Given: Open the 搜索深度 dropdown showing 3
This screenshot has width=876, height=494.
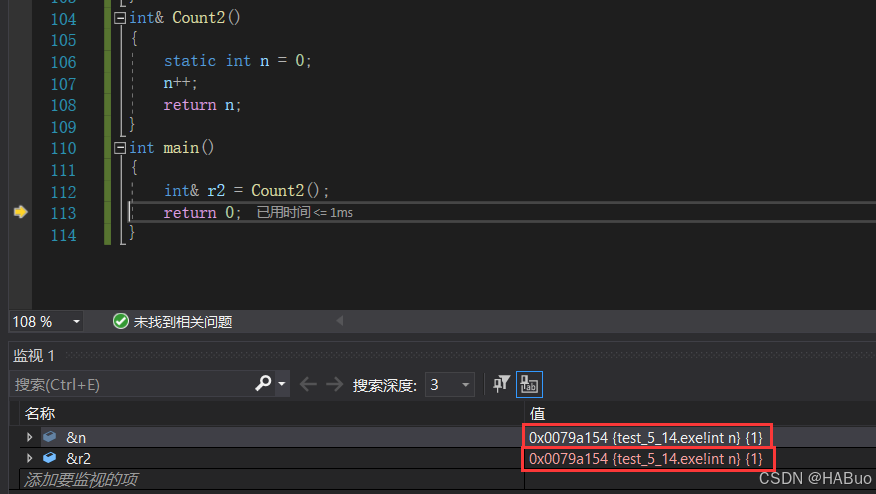Looking at the screenshot, I should [x=450, y=384].
